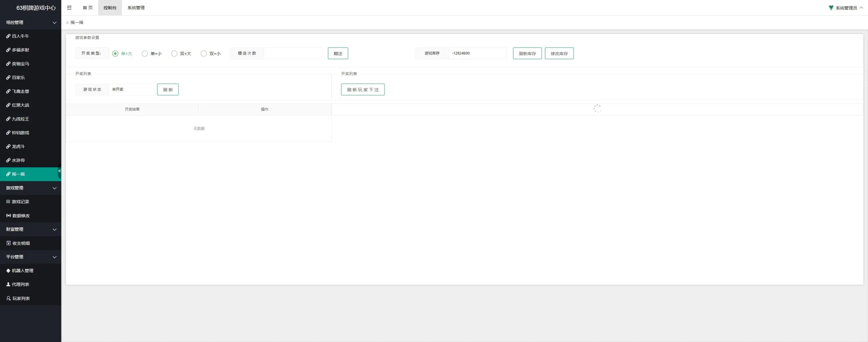
Task: Focus the 游戏库存 value field
Action: coord(477,54)
